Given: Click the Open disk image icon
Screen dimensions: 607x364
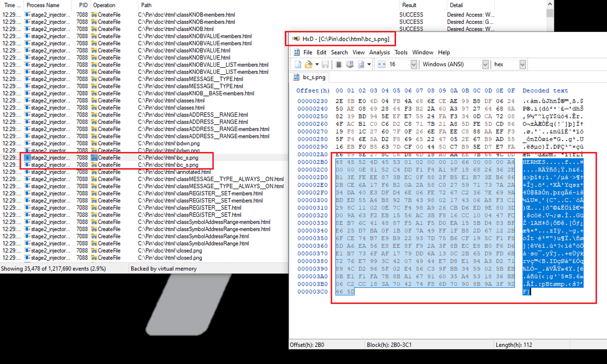Looking at the screenshot, I should pyautogui.click(x=361, y=64).
